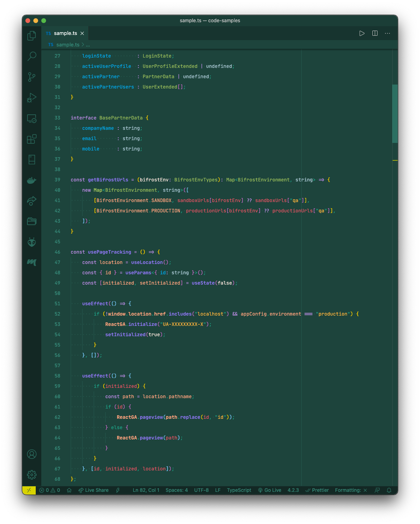Image resolution: width=420 pixels, height=524 pixels.
Task: Start a Live Share session from the status bar
Action: [93, 490]
